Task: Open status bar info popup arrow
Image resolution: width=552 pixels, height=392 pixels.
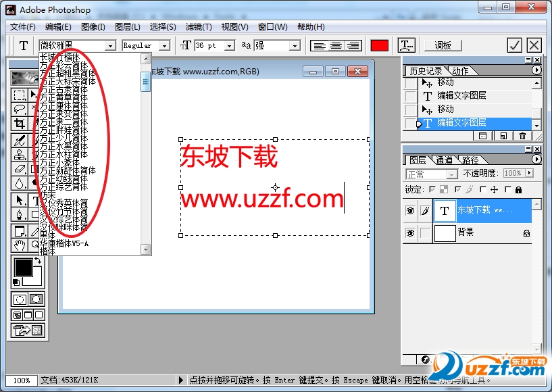Action: [180, 380]
